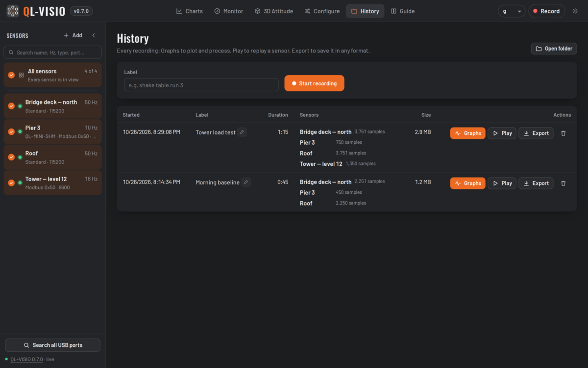The width and height of the screenshot is (588, 368).
Task: Toggle the All sensors checkbox
Action: [x=11, y=75]
